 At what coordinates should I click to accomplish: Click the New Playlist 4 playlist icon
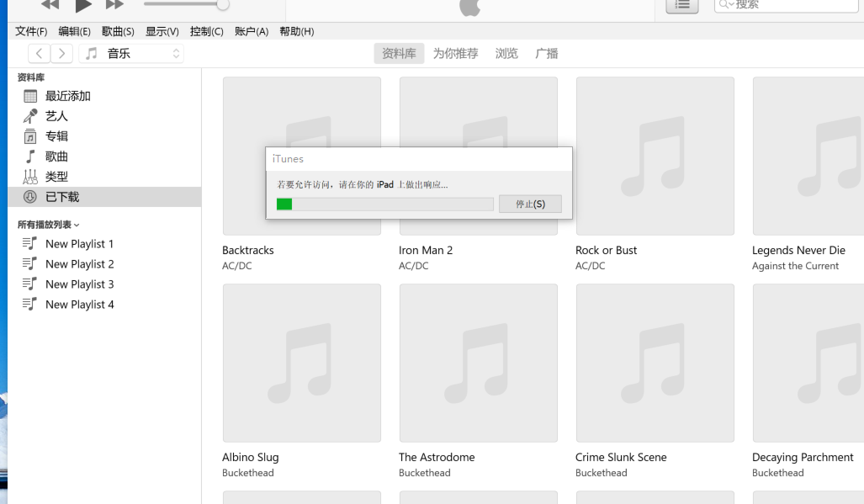[x=29, y=304]
